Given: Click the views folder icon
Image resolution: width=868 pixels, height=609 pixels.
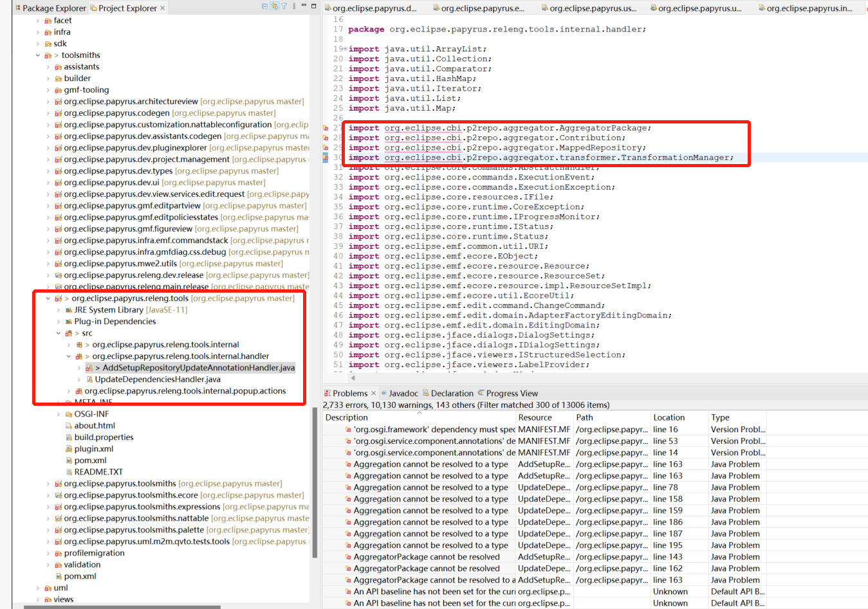Looking at the screenshot, I should point(48,599).
